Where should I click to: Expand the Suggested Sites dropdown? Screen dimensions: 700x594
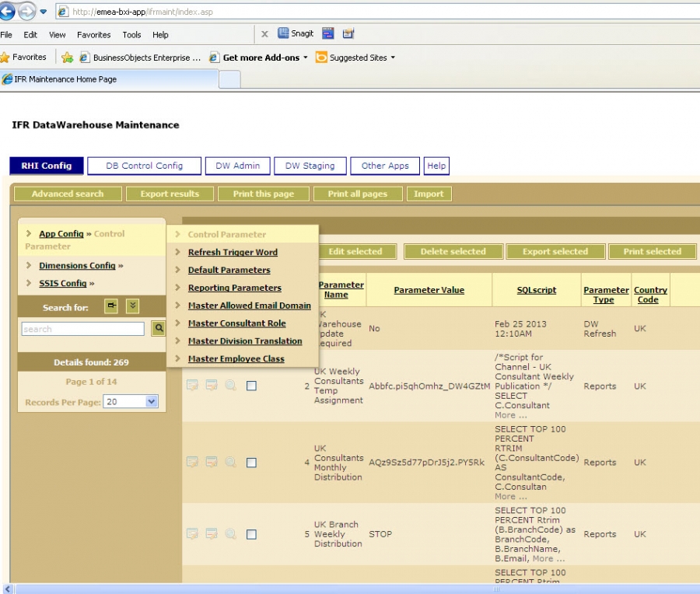(393, 58)
